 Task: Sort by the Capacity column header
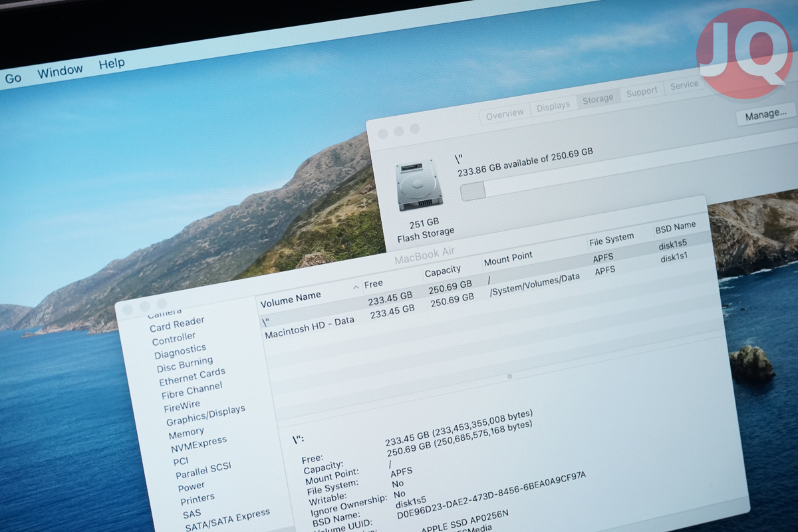[x=443, y=271]
